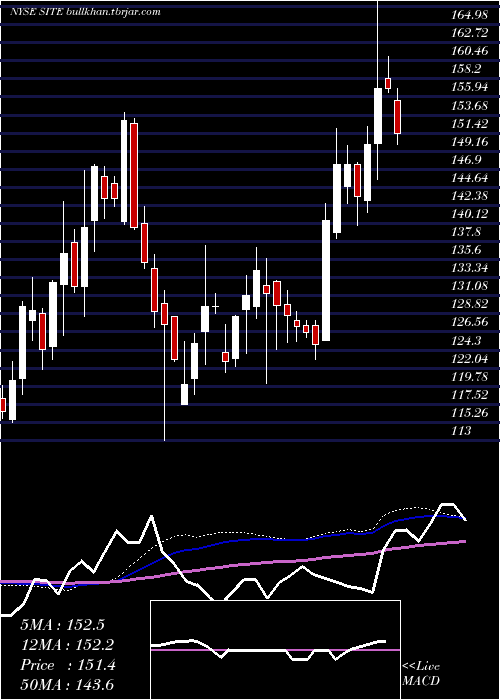Click the 131.08 price axis label

(470, 286)
